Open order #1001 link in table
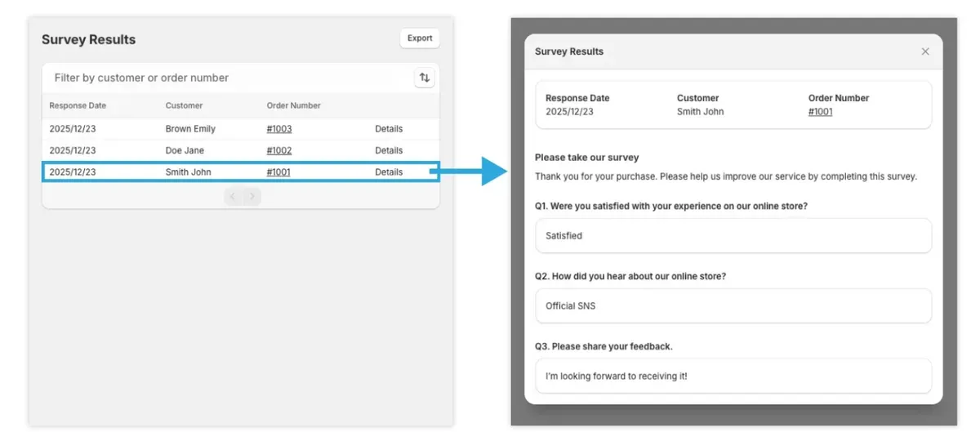The image size is (980, 432). (278, 172)
